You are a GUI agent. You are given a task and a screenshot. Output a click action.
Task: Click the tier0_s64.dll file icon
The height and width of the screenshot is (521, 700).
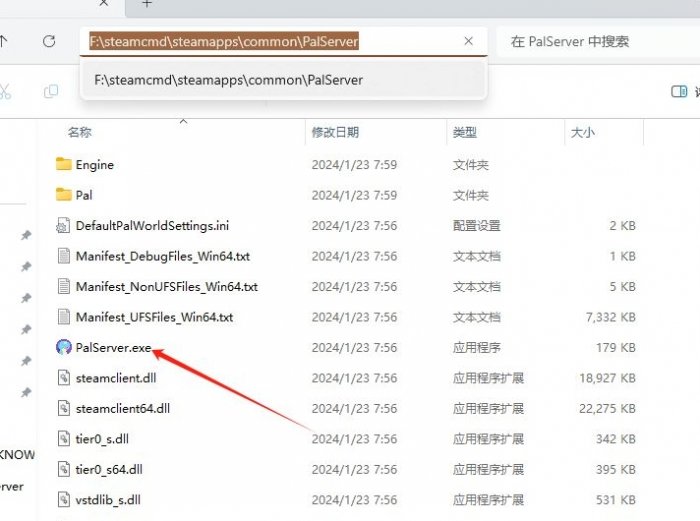coord(64,469)
